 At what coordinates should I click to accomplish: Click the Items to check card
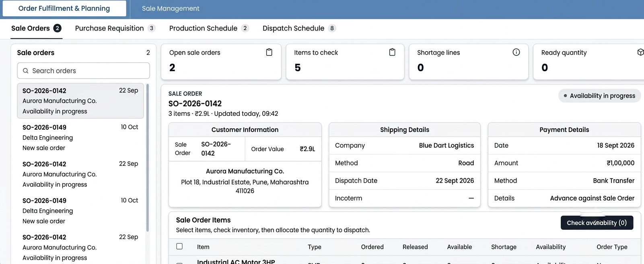click(x=345, y=62)
